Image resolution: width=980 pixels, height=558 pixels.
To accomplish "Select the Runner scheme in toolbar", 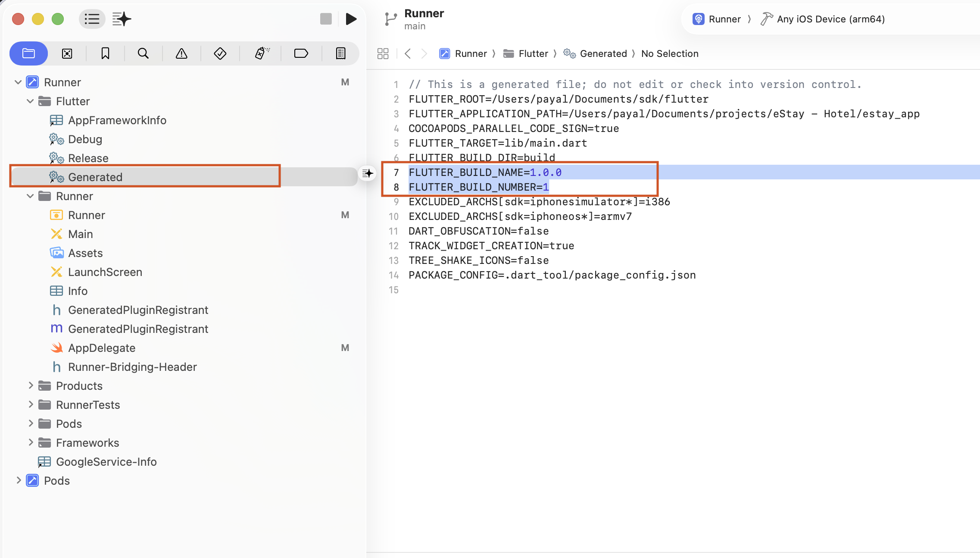I will [x=717, y=19].
